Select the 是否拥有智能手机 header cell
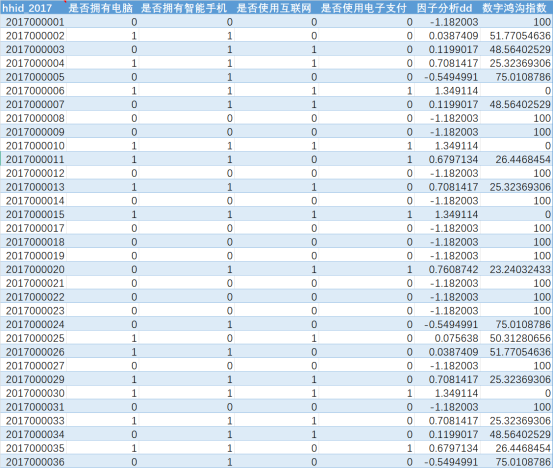Viewport: 554px width, 468px height. click(186, 8)
